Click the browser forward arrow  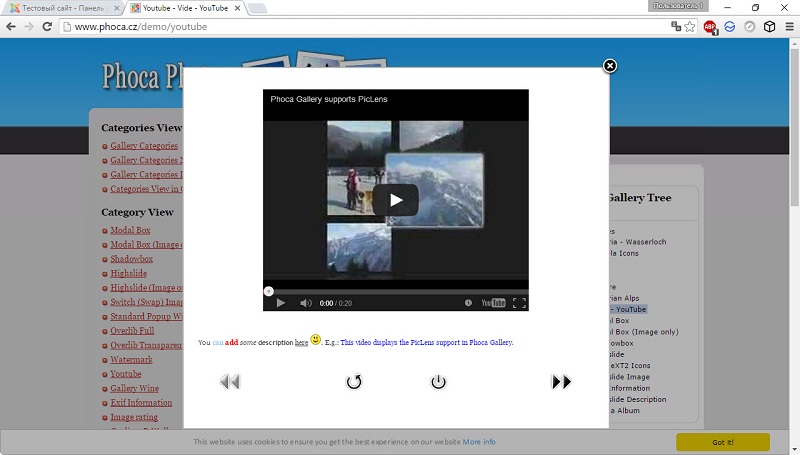tap(29, 27)
